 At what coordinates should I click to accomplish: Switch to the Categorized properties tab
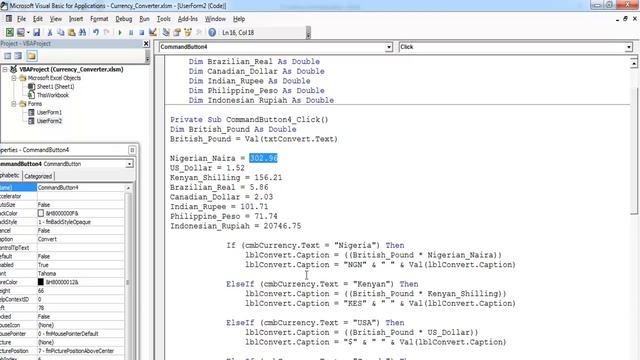[38, 176]
